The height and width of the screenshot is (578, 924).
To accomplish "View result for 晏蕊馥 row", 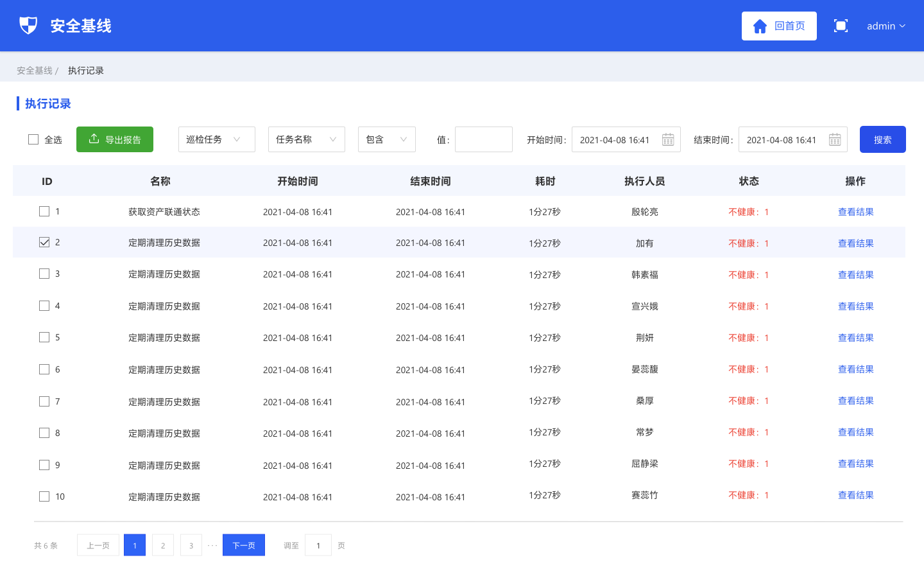I will pyautogui.click(x=856, y=369).
